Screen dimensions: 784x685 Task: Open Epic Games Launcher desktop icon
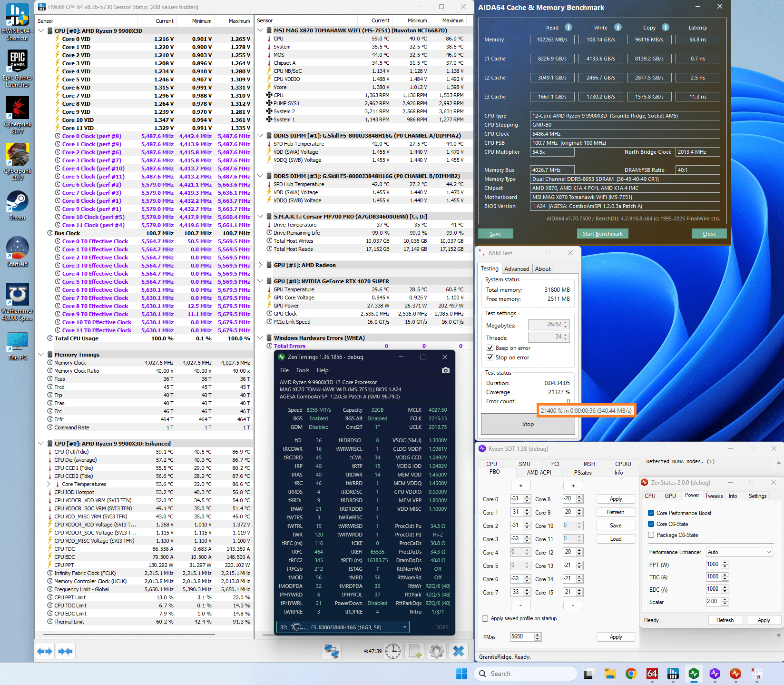tap(18, 68)
